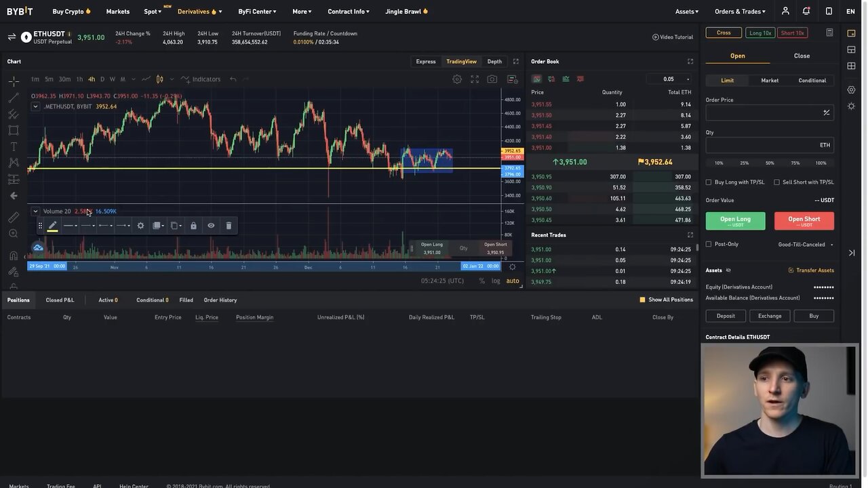This screenshot has height=488, width=868.
Task: Expand the Order Book panel fullscreen
Action: (x=690, y=62)
